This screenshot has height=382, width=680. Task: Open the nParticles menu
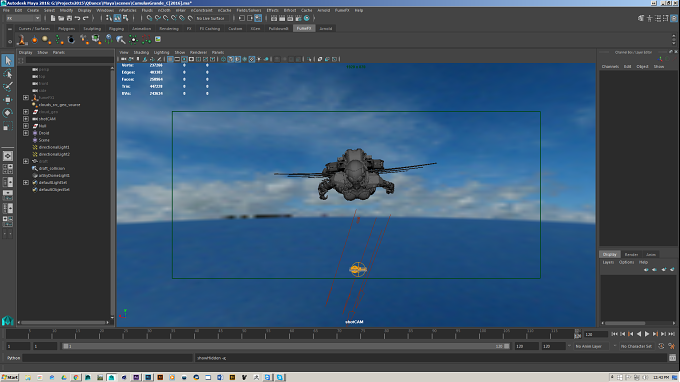coord(127,10)
